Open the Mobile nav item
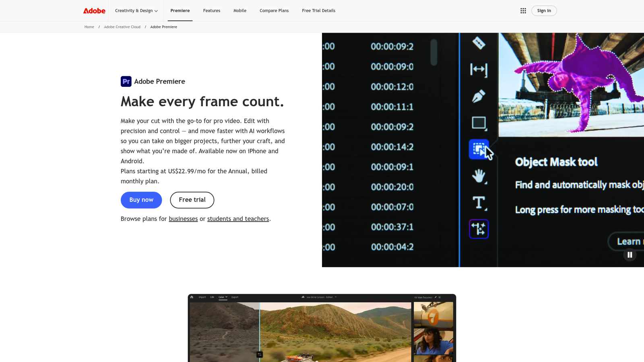 tap(240, 11)
